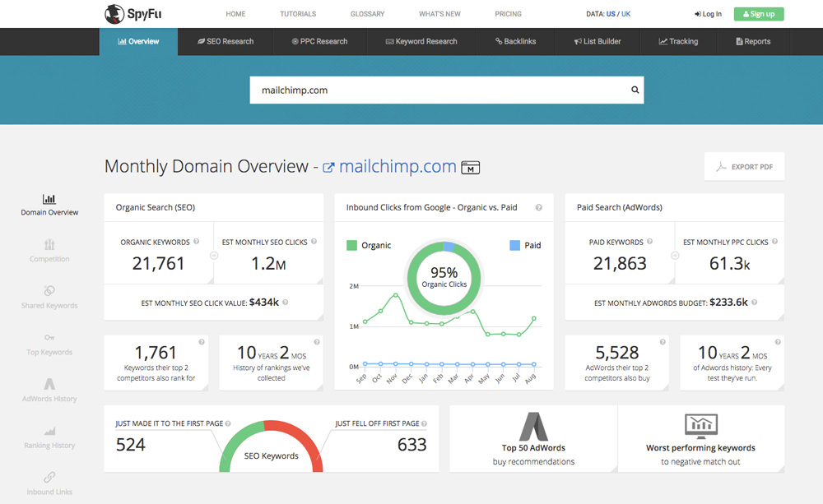The height and width of the screenshot is (504, 823).
Task: Click help icon next to Est Monthly SEO Clicks
Action: click(x=314, y=241)
